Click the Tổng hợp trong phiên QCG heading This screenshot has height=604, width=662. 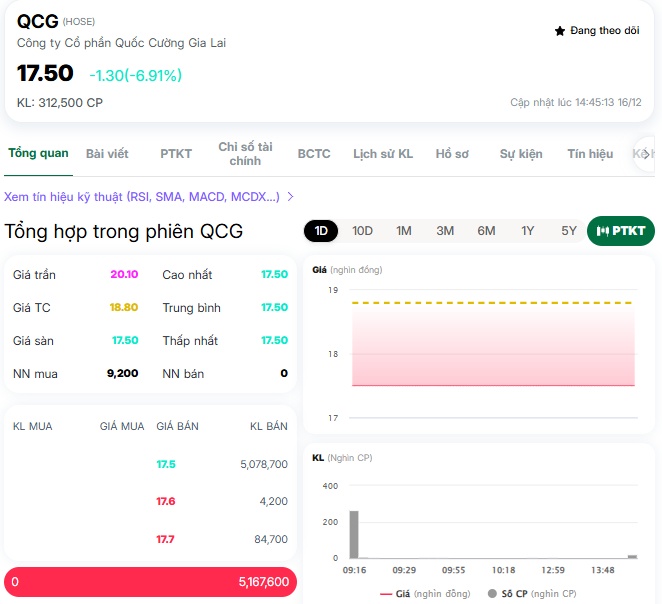[x=124, y=231]
